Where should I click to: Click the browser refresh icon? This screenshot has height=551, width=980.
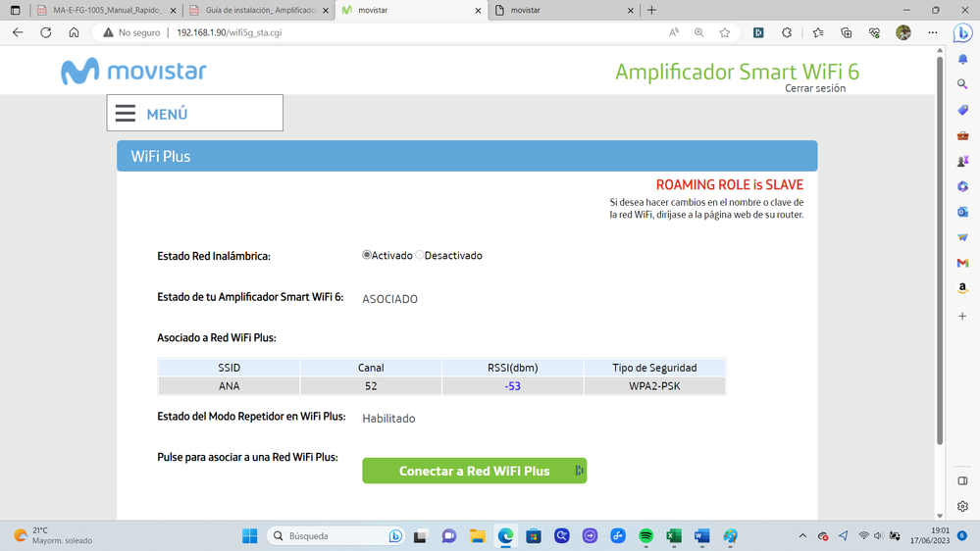click(x=46, y=32)
